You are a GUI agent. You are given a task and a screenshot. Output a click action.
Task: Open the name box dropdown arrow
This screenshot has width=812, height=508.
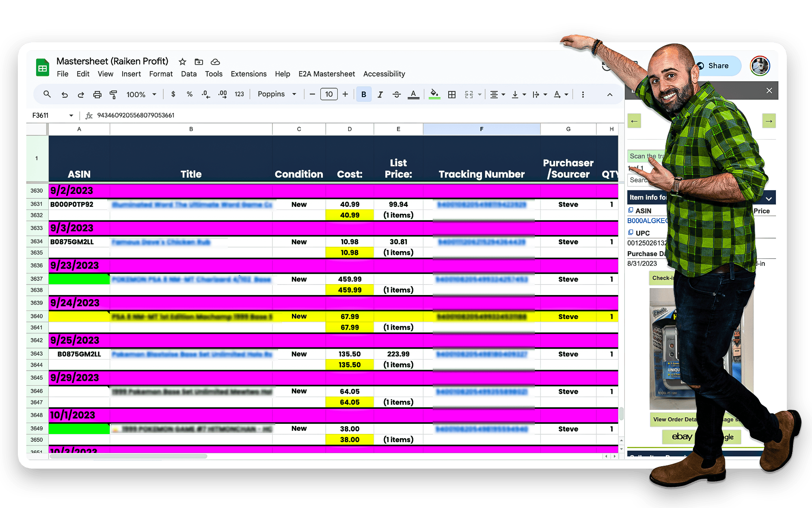click(x=71, y=115)
